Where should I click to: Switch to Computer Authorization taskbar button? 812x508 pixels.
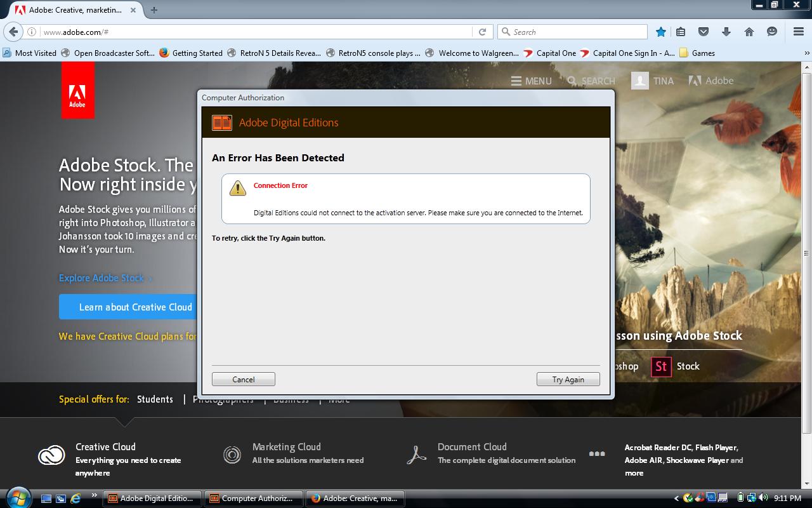[253, 498]
